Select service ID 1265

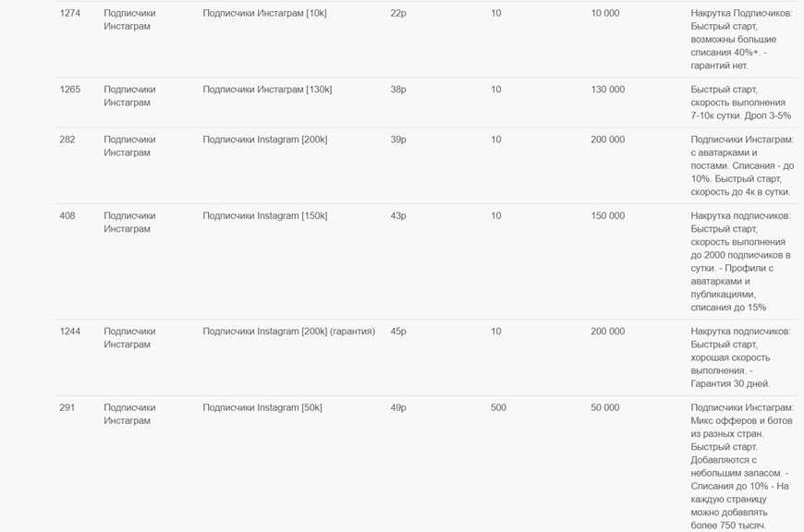point(69,90)
